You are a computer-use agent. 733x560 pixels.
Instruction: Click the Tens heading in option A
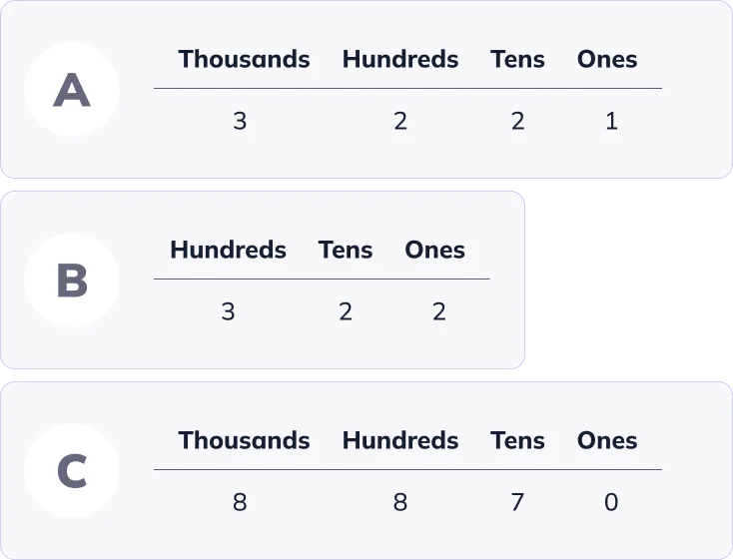tap(517, 59)
